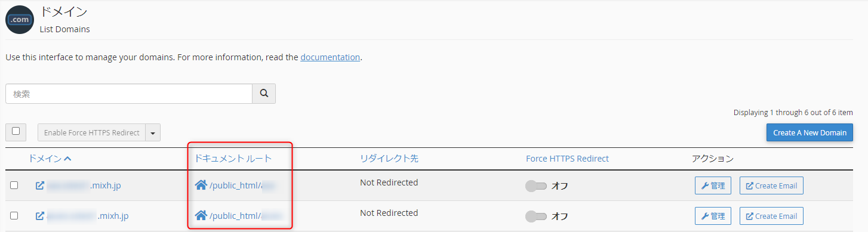Check the first domain row checkbox
This screenshot has height=232, width=868.
[x=14, y=185]
